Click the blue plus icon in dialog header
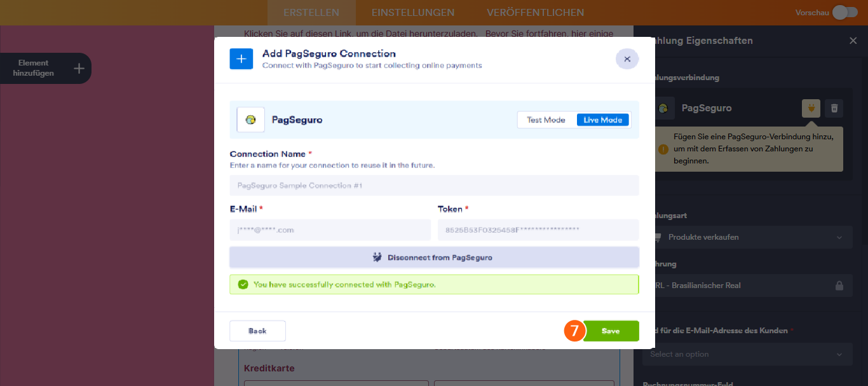 click(241, 59)
